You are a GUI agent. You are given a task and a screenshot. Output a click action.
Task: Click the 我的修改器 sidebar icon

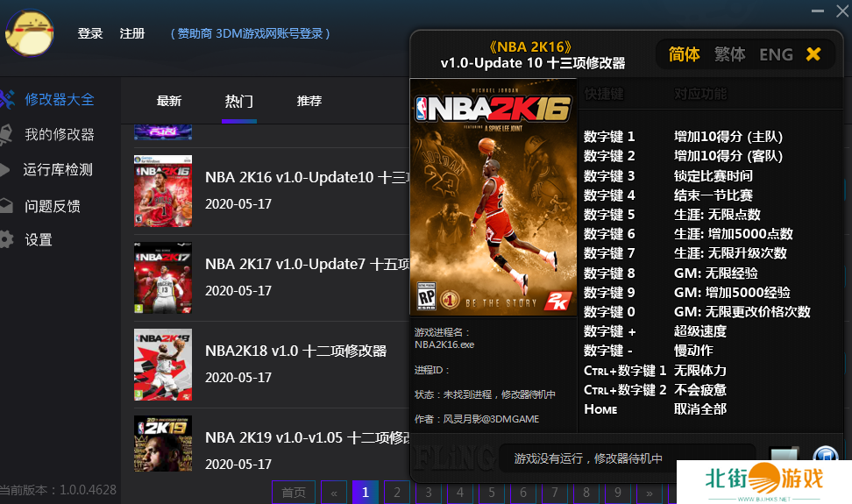6,135
